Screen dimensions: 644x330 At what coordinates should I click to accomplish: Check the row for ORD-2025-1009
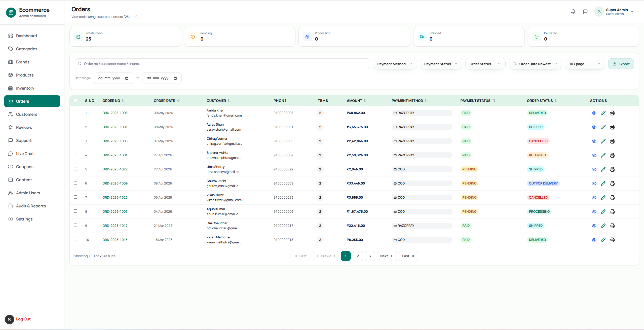tap(75, 183)
